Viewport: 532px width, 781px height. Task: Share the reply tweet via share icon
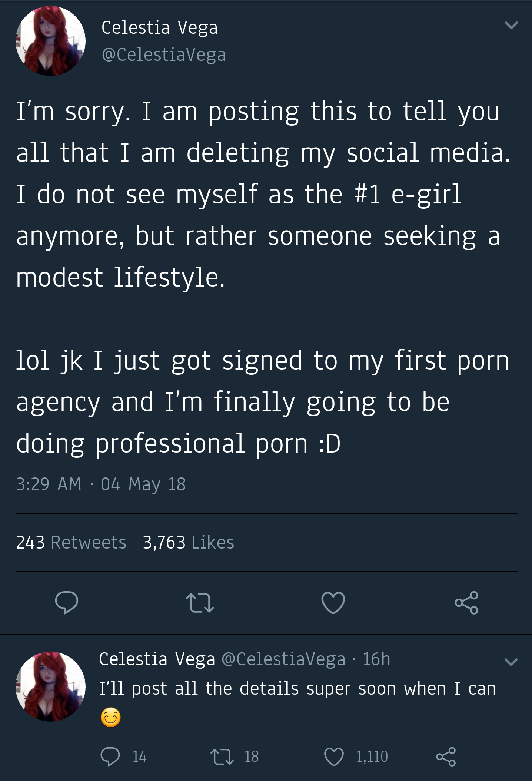[446, 756]
